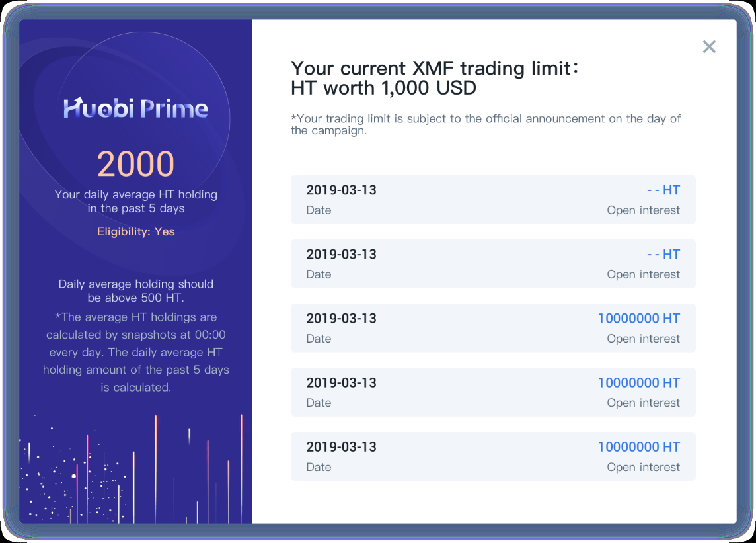Click the snapshot calculation explanation text
Viewport: 756px width, 543px height.
(136, 353)
